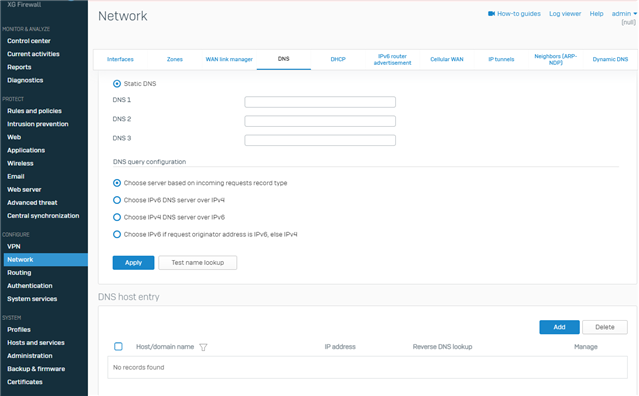
Task: Open the Dynamic DNS tab
Action: (610, 59)
